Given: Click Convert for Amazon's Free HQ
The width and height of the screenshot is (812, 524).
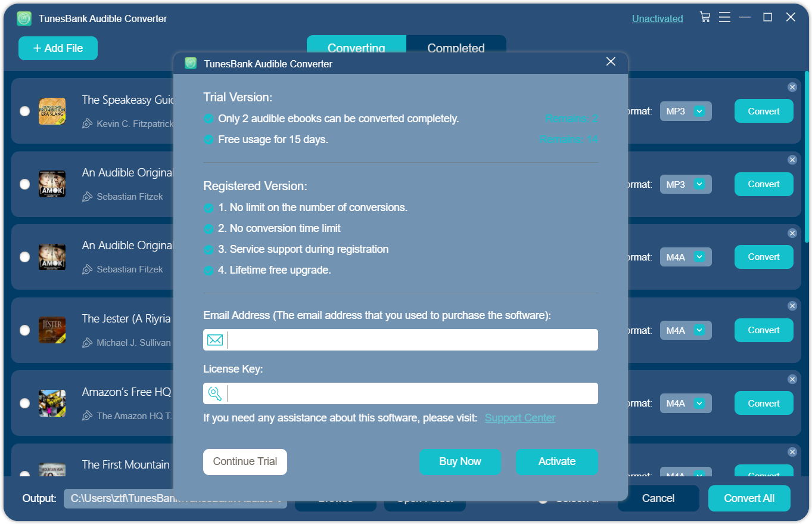Looking at the screenshot, I should [x=764, y=403].
